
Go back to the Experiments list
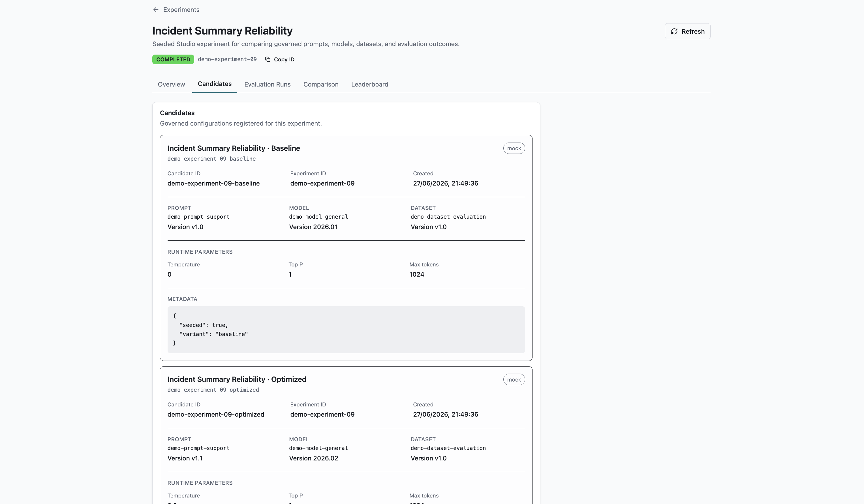[181, 10]
